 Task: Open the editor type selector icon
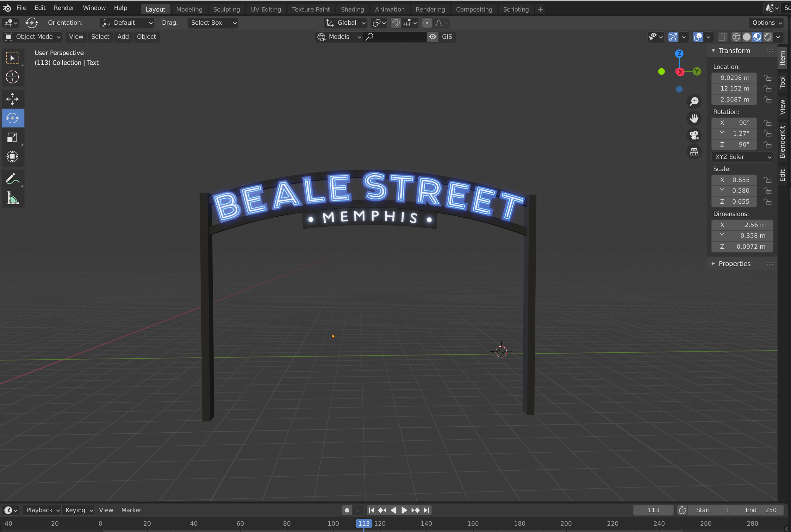10,23
